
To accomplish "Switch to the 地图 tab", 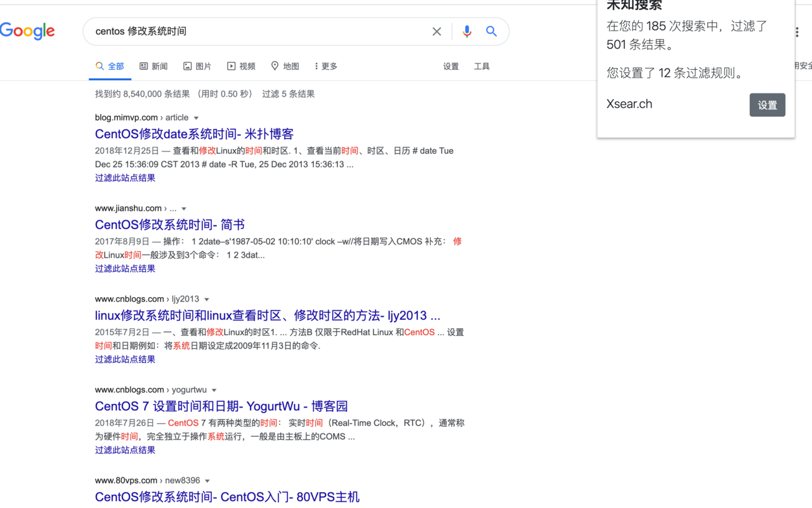I will [285, 66].
